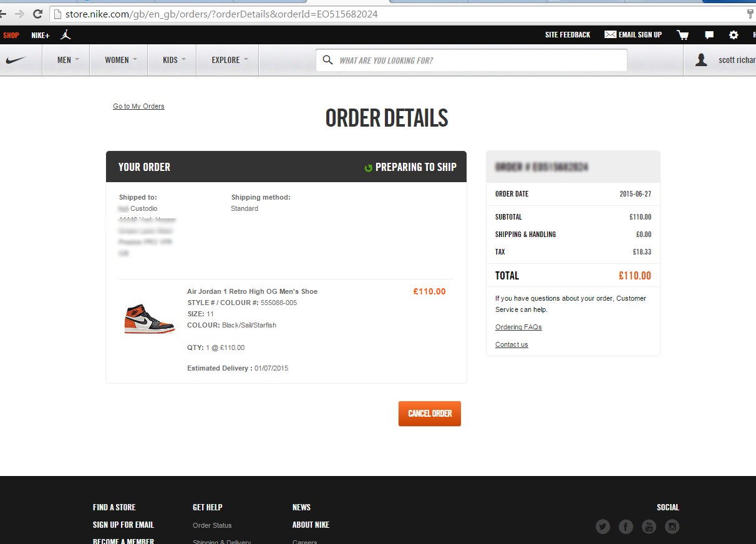Click the Size: 11 text
This screenshot has width=756, height=544.
201,314
